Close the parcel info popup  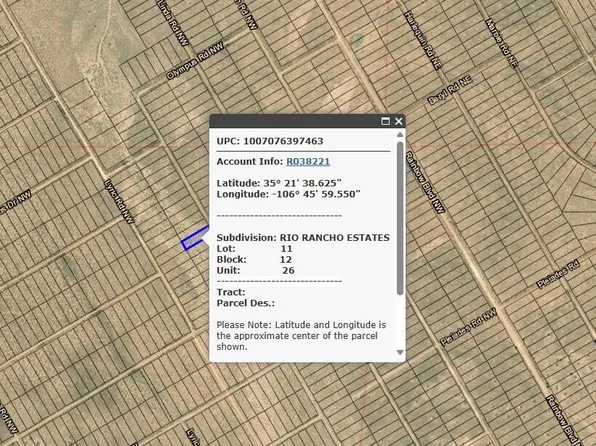(398, 121)
